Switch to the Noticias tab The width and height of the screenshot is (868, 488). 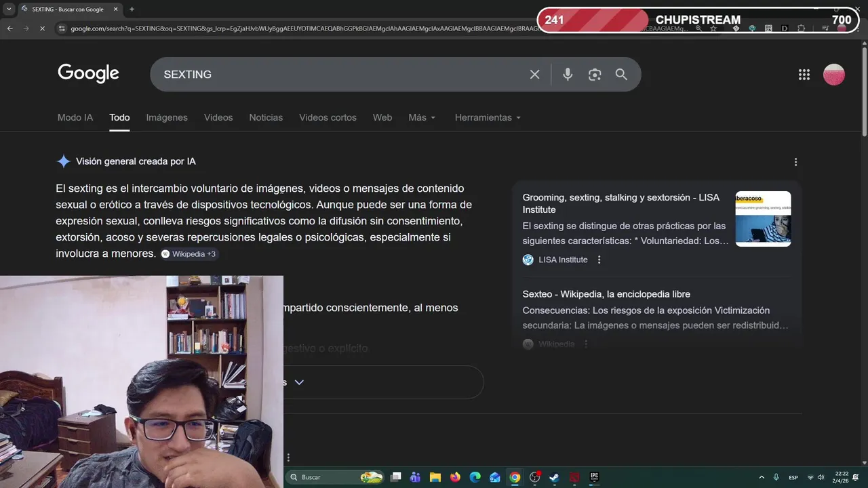266,117
